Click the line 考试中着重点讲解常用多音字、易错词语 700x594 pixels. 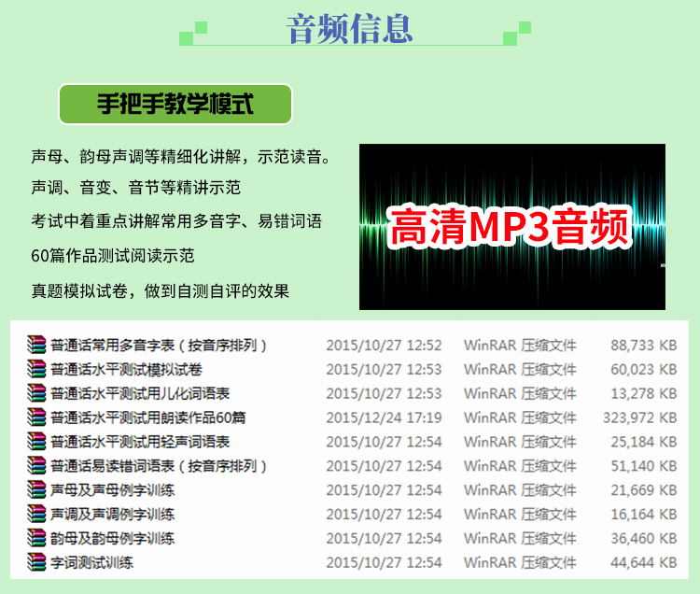176,221
